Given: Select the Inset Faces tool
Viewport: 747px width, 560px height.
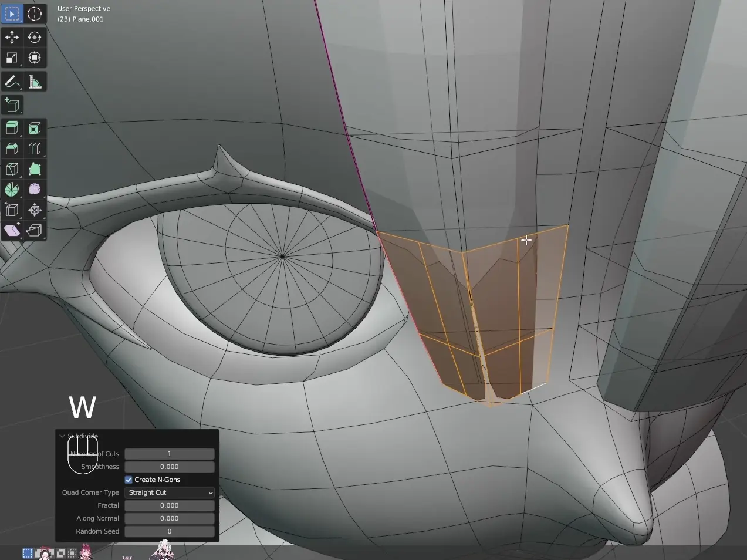Looking at the screenshot, I should pyautogui.click(x=35, y=128).
